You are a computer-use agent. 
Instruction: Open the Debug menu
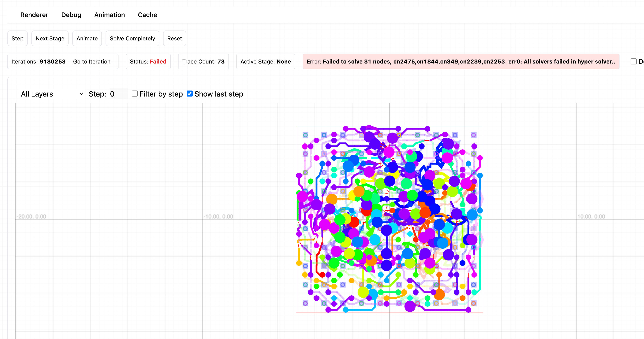[71, 15]
